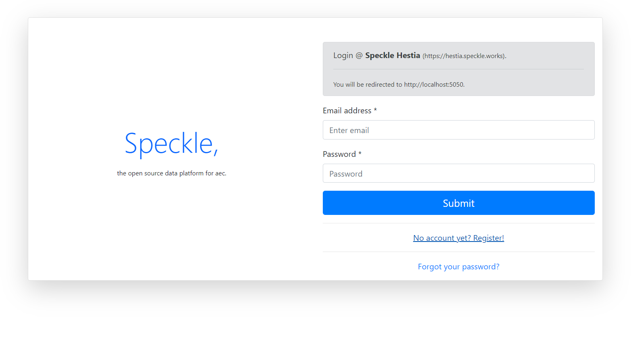Screen dimensions: 644x352
Task: Click the localhost:5050 redirect notice
Action: [x=399, y=84]
